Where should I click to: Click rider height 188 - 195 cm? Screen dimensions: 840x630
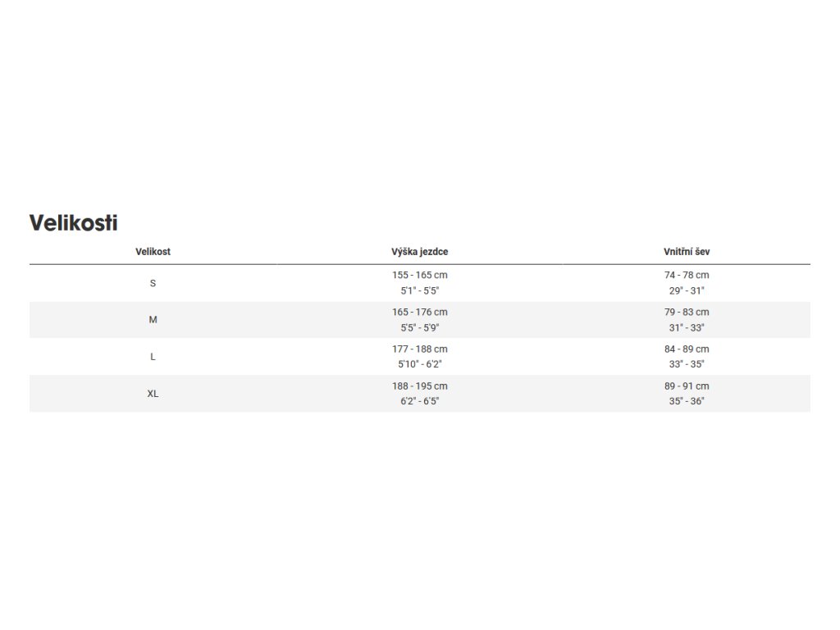click(x=419, y=386)
